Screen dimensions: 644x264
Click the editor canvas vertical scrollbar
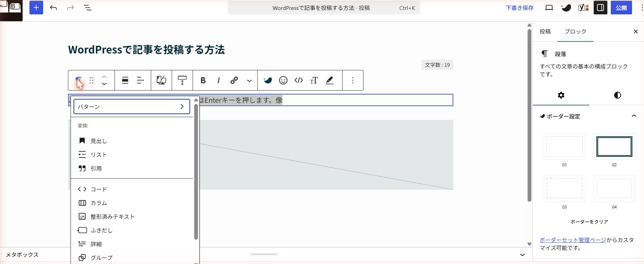[x=529, y=115]
